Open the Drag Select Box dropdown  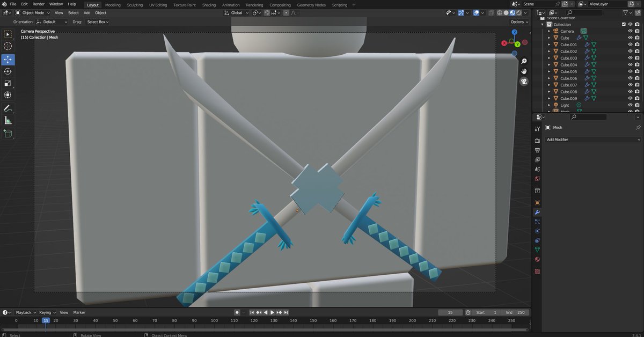click(98, 22)
